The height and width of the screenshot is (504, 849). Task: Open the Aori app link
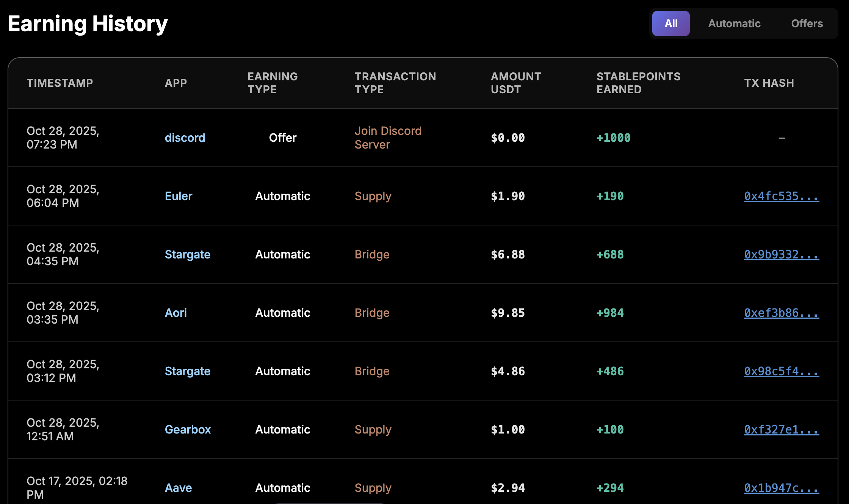coord(175,313)
